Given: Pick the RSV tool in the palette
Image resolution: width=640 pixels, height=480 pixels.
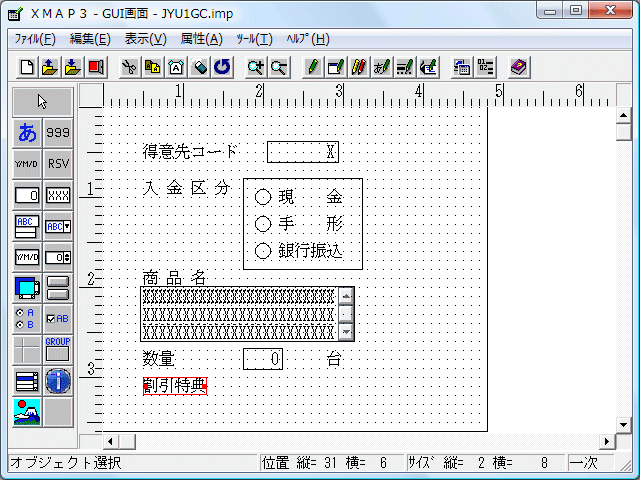Looking at the screenshot, I should (58, 163).
